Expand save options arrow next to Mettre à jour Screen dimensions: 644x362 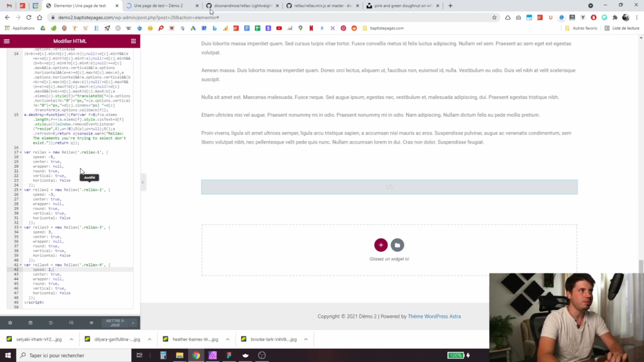click(133, 323)
